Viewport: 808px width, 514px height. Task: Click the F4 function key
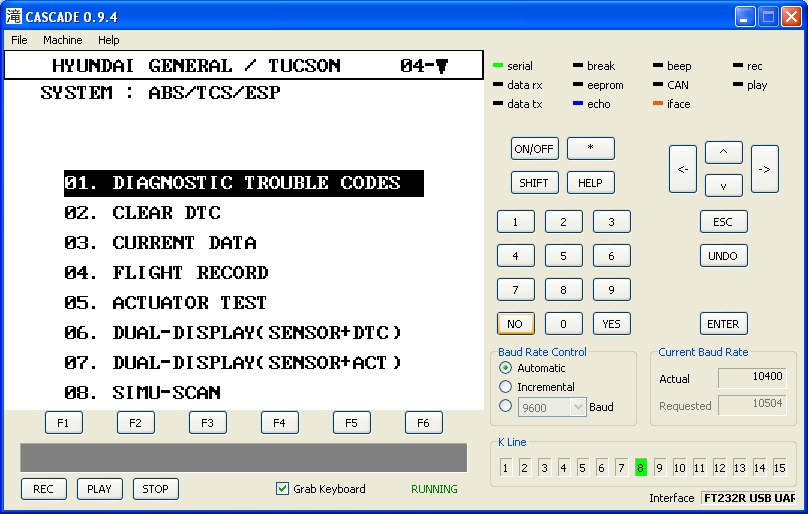pos(279,423)
